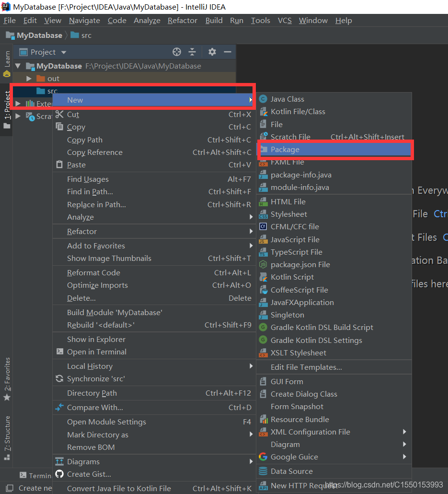Open Project panel settings gear

click(x=212, y=52)
